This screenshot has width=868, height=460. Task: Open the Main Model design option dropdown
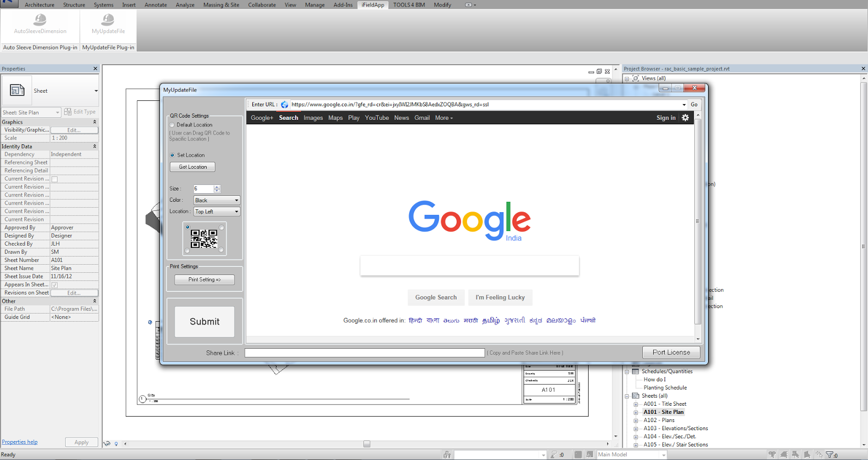pos(632,455)
